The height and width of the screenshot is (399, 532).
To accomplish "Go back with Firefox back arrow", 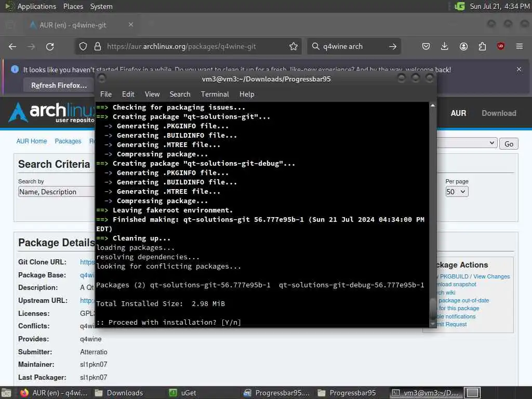I will 12,46.
